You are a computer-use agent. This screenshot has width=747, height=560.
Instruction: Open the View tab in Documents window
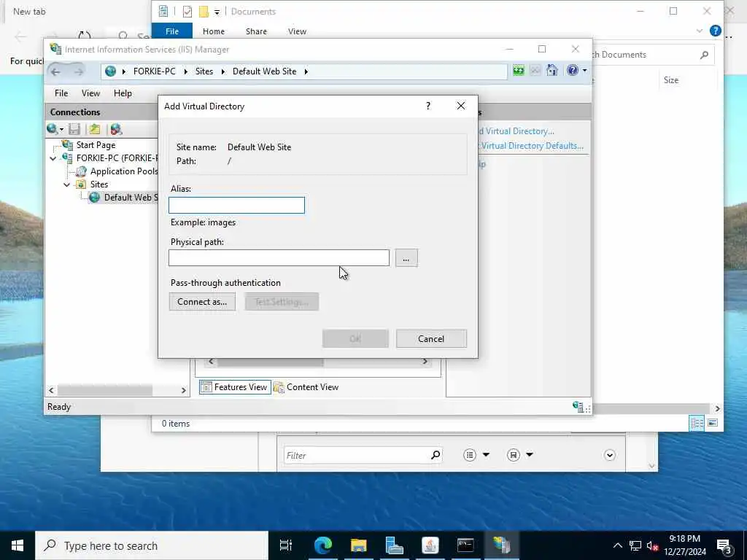click(x=298, y=31)
